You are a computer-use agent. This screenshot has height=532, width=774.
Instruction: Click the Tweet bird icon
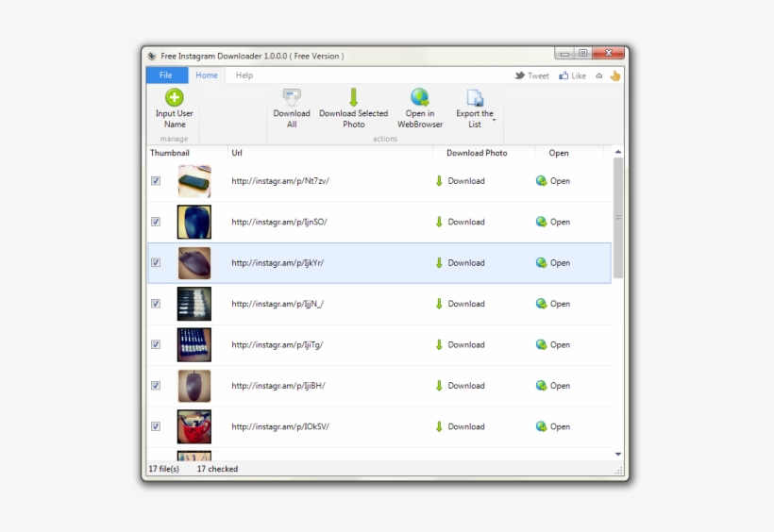(520, 75)
